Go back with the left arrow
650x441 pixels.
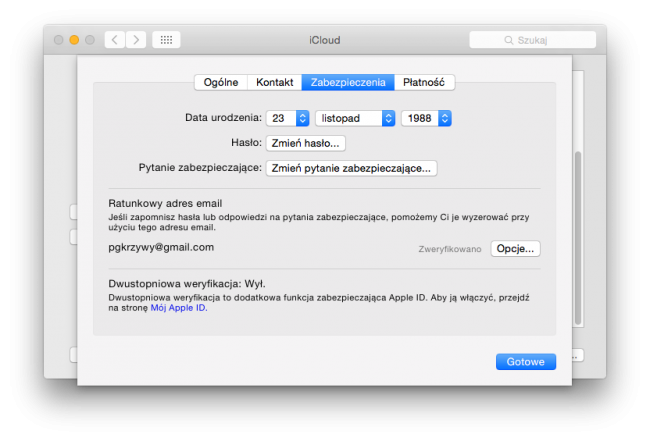tap(115, 40)
